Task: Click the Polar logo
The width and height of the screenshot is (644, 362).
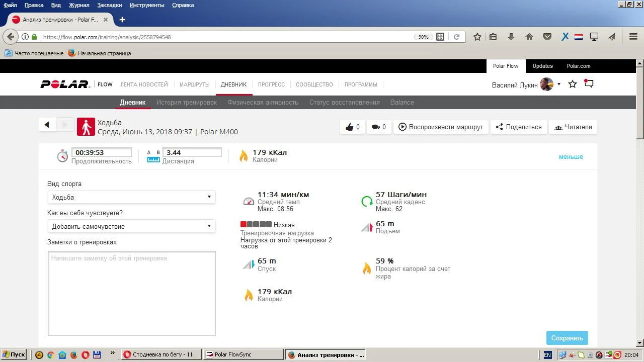Action: (65, 84)
